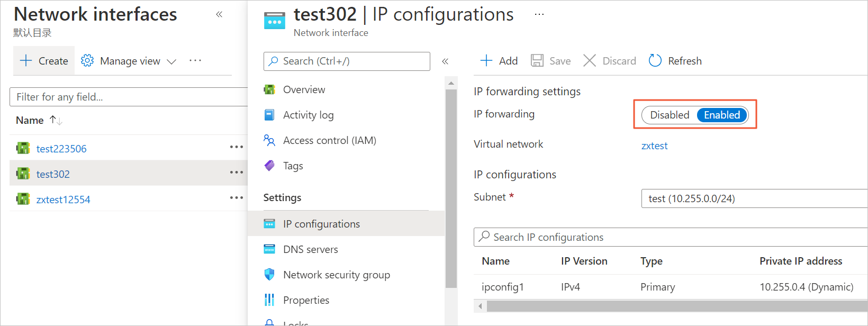Set IP forwarding to Disabled

(670, 115)
